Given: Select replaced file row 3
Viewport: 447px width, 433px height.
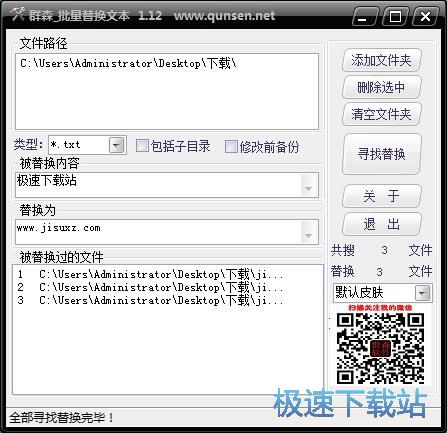Looking at the screenshot, I should pos(151,300).
